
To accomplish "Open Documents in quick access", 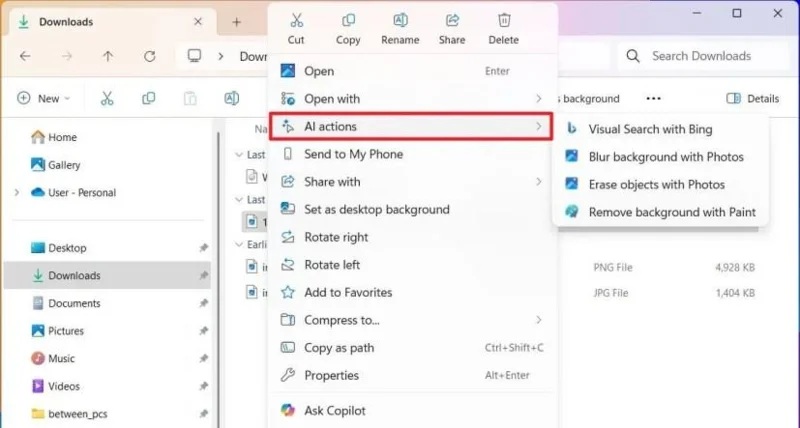I will (66, 303).
